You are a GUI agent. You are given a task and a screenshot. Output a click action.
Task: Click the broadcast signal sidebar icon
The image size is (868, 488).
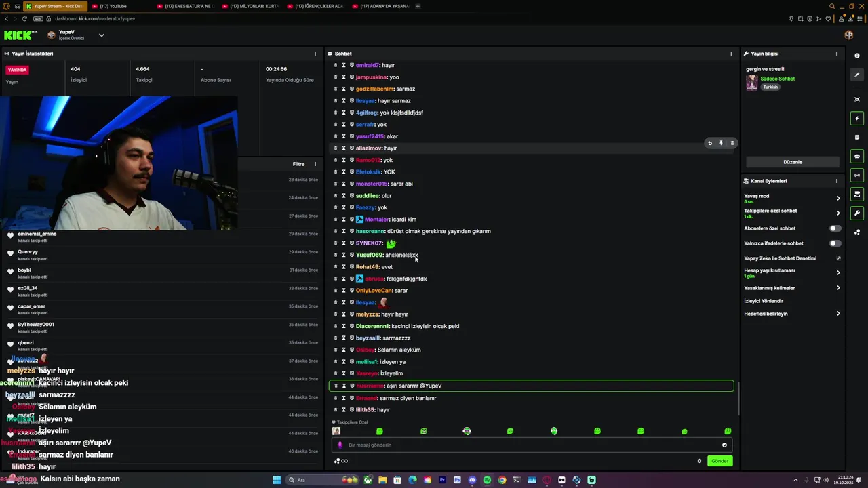[857, 176]
